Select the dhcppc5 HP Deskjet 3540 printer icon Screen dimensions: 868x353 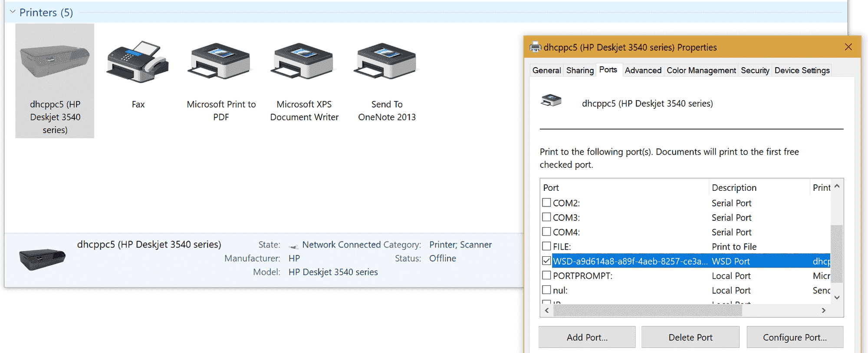(x=55, y=62)
